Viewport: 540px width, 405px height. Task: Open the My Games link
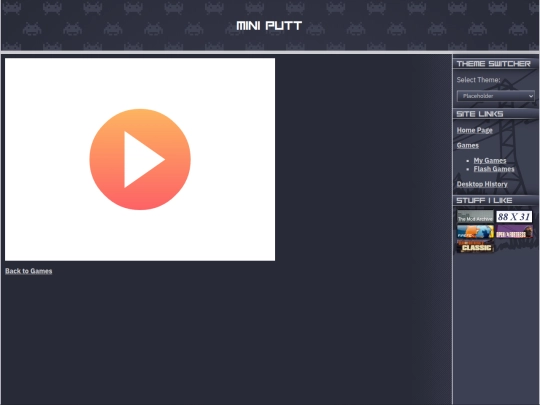490,160
